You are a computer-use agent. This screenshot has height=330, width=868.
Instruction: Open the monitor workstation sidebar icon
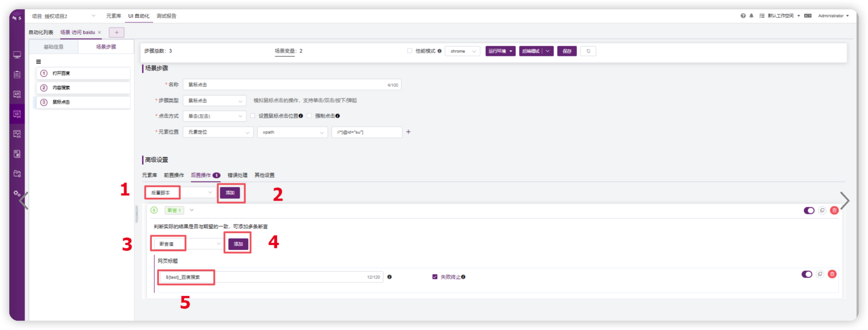tap(17, 55)
